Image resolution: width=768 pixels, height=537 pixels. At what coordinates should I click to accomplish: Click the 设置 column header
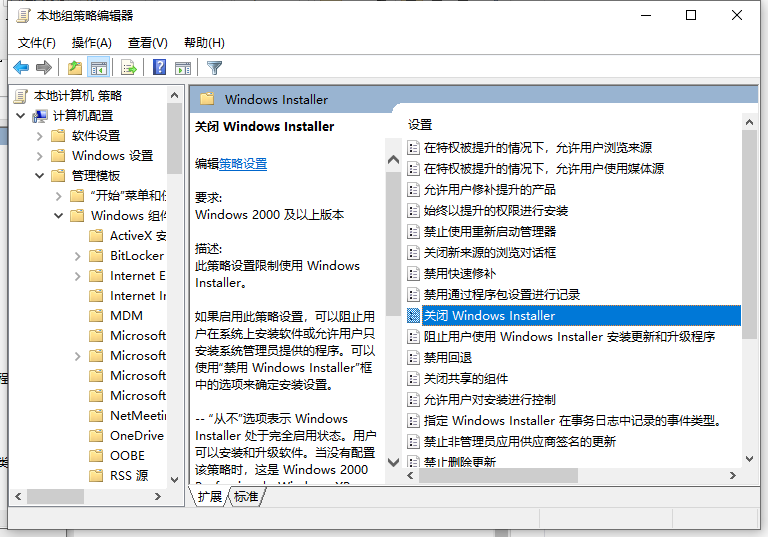[421, 125]
